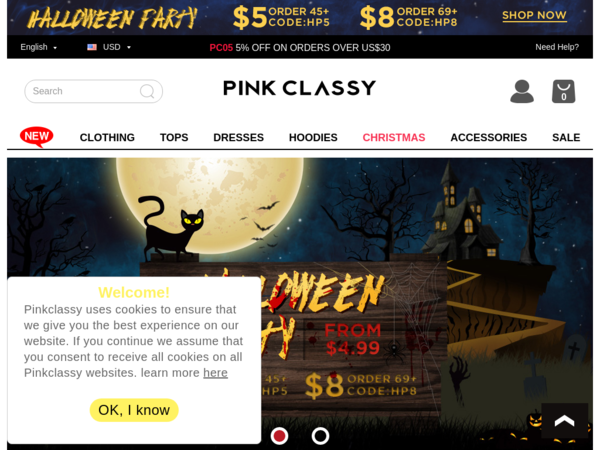
Task: Open the Clothing menu
Action: 107,137
